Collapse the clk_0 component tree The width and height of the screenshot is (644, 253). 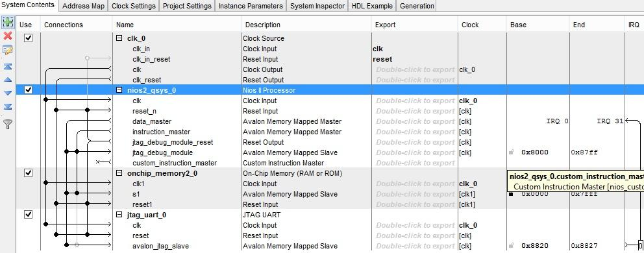click(119, 38)
